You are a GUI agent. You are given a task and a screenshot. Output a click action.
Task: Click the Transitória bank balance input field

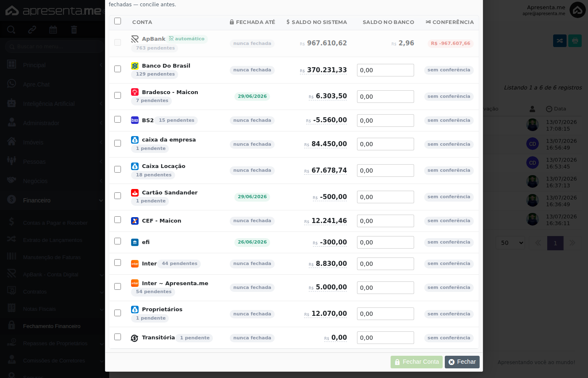[386, 338]
